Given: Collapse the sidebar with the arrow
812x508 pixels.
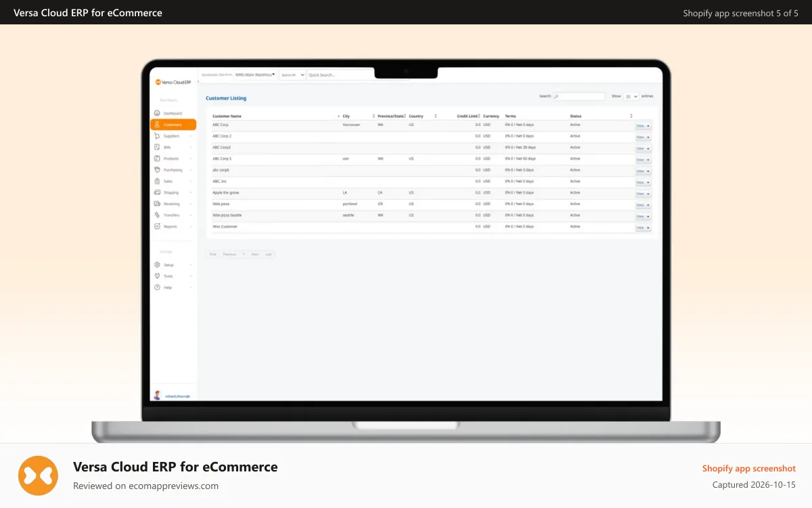Looking at the screenshot, I should coord(198,82).
